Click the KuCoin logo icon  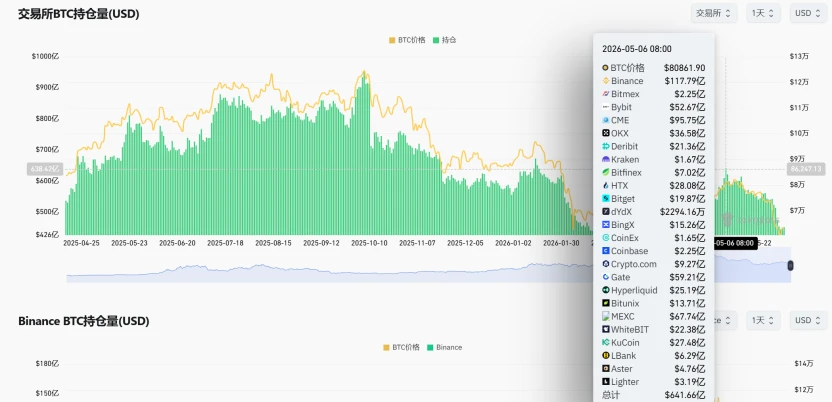coord(605,343)
